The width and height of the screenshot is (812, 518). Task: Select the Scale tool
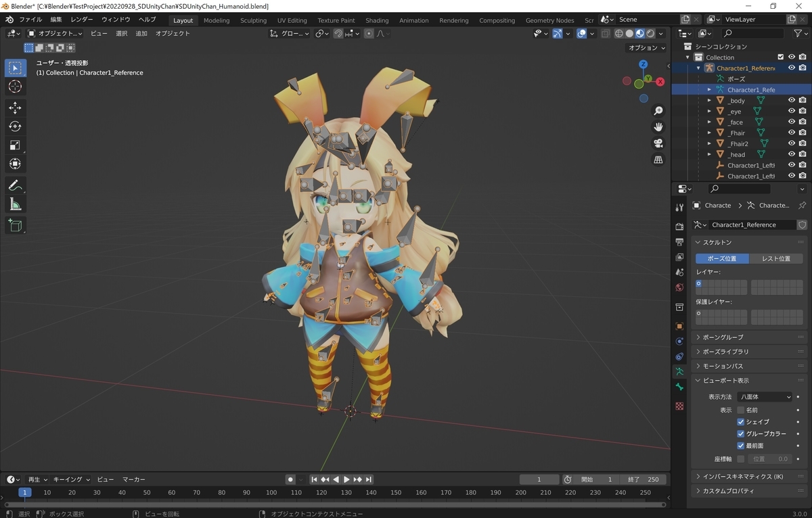[x=16, y=145]
